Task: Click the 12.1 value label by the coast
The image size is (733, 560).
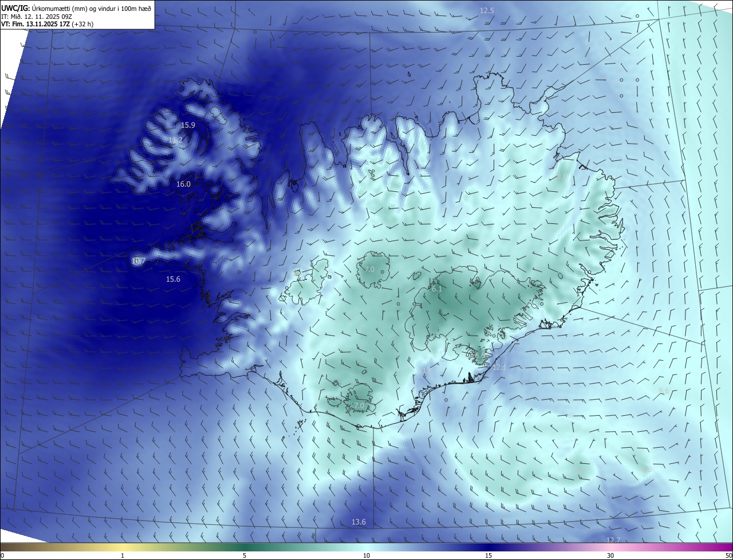Action: click(x=499, y=367)
